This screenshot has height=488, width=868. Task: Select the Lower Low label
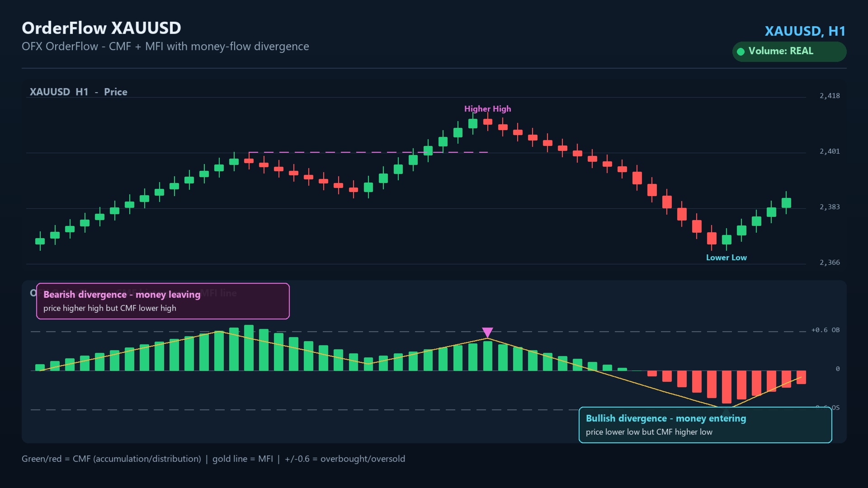coord(726,258)
